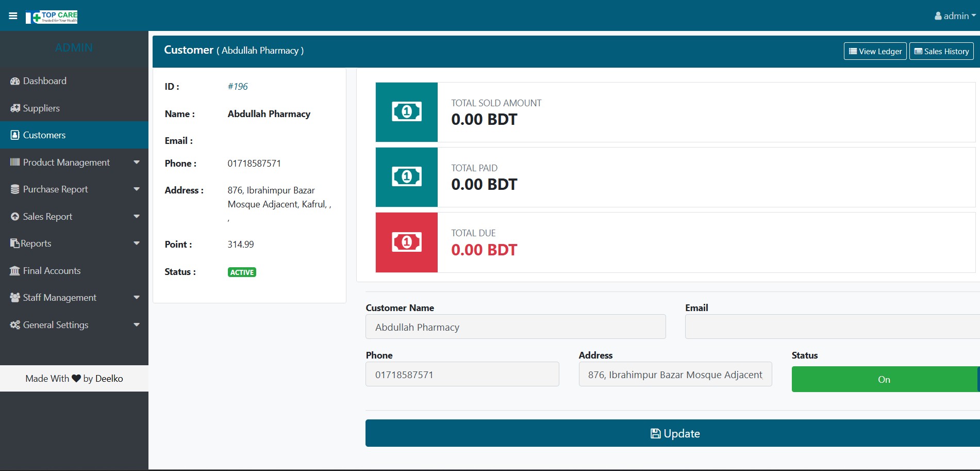
Task: Click the Customer Name input field
Action: point(515,327)
